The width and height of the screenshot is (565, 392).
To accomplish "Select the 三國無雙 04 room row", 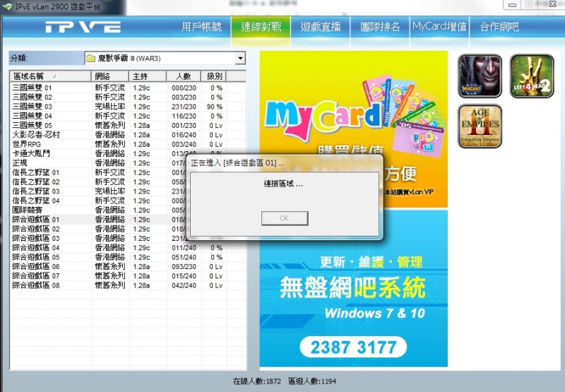I will click(128, 116).
